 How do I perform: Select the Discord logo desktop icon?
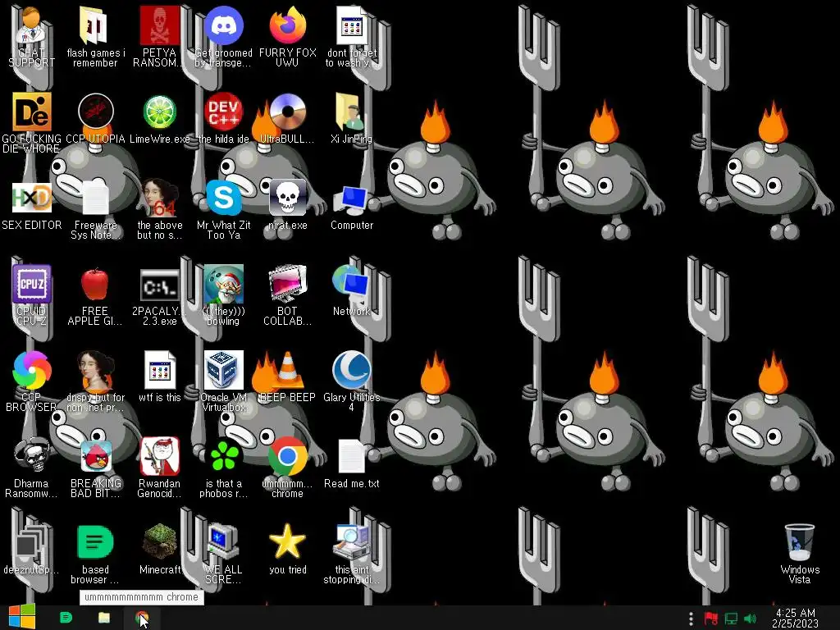pos(223,25)
